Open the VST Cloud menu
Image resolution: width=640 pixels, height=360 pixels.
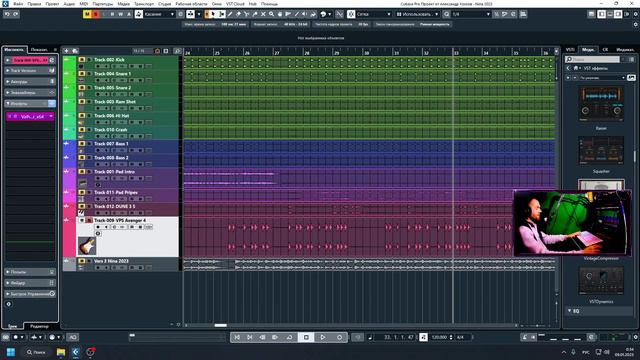235,4
